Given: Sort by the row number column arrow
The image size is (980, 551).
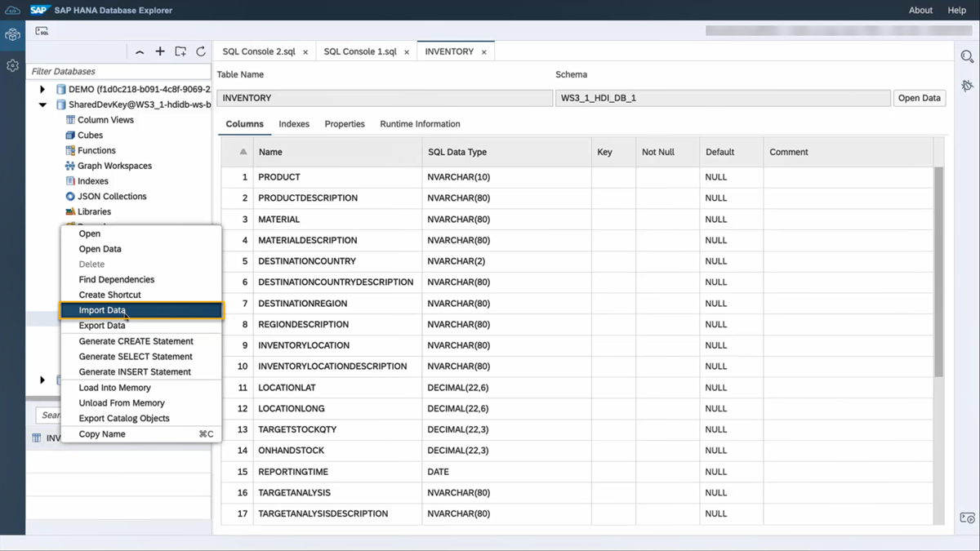Looking at the screenshot, I should [243, 153].
